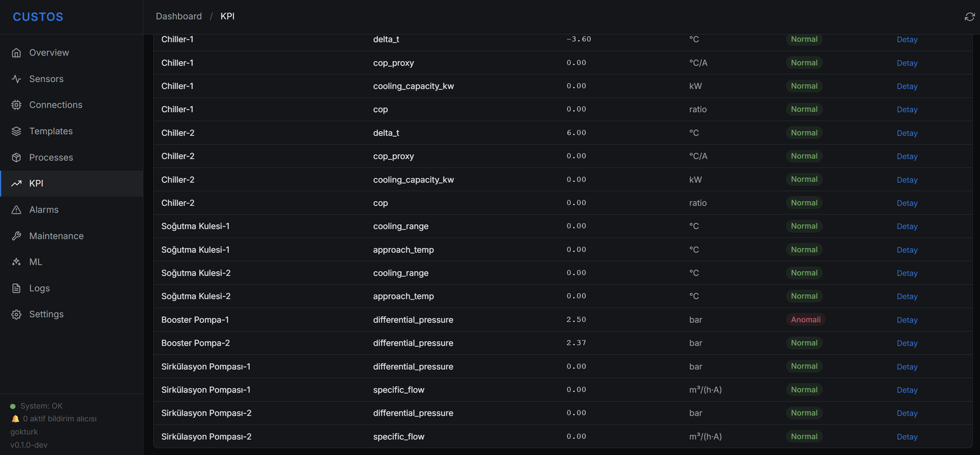Click '0 aktif bildirim alıcısı' text
980x455 pixels.
click(59, 419)
